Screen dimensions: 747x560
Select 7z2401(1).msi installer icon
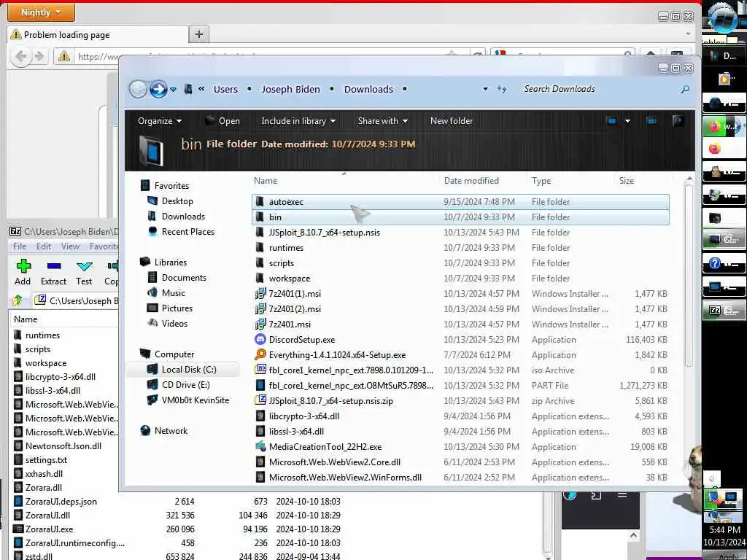click(x=260, y=294)
